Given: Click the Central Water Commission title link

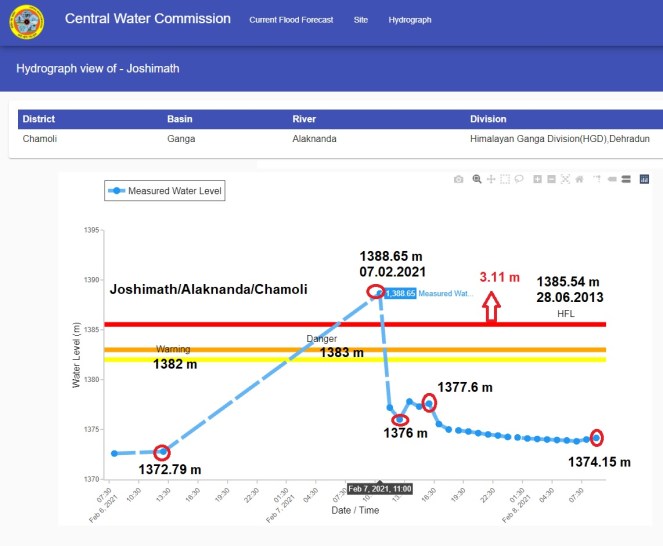Looking at the screenshot, I should click(x=148, y=19).
